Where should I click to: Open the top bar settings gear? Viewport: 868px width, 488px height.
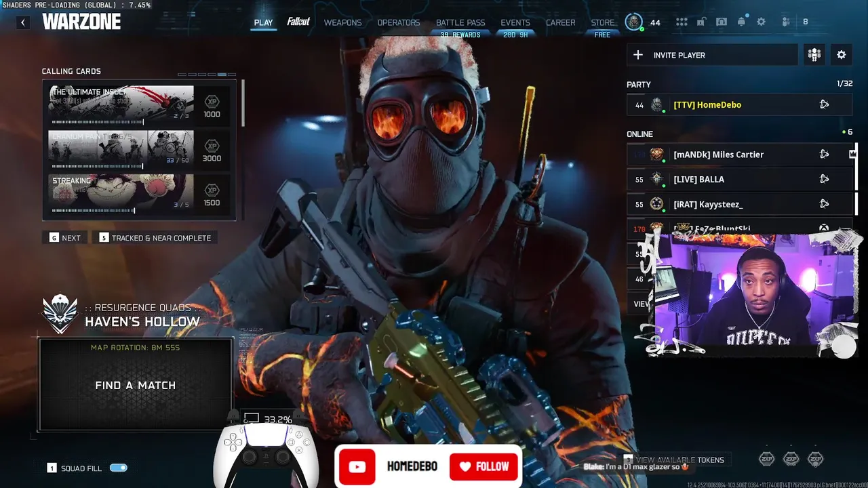[x=762, y=22]
